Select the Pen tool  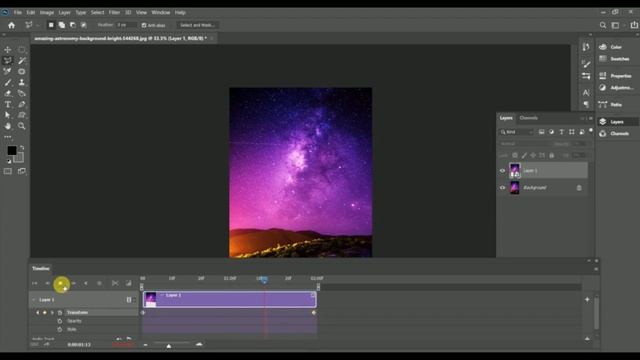(x=22, y=104)
